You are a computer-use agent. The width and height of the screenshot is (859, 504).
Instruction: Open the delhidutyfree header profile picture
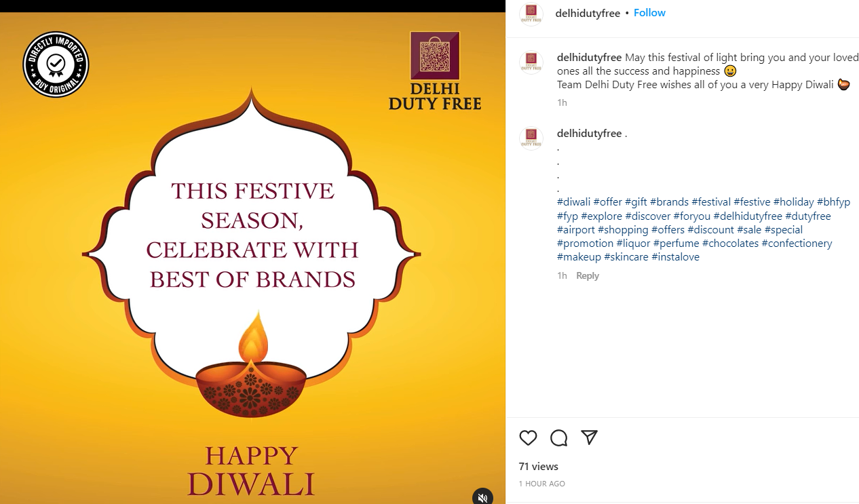531,14
